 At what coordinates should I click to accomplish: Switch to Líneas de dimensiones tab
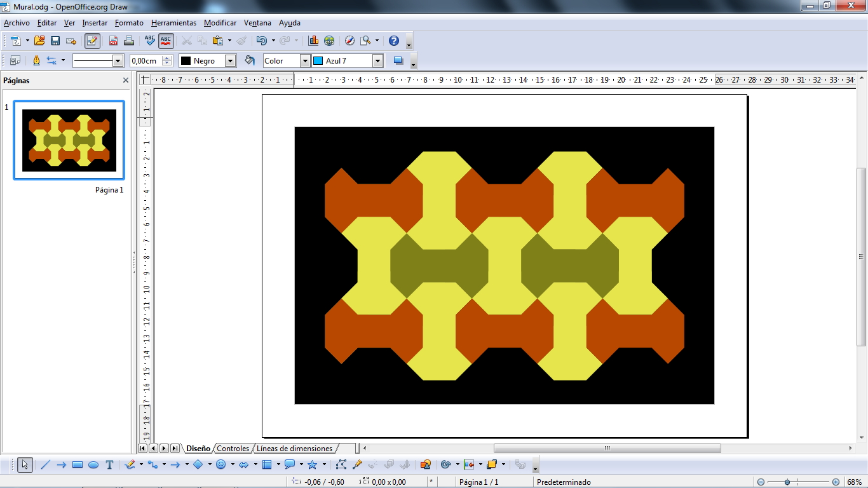(294, 449)
